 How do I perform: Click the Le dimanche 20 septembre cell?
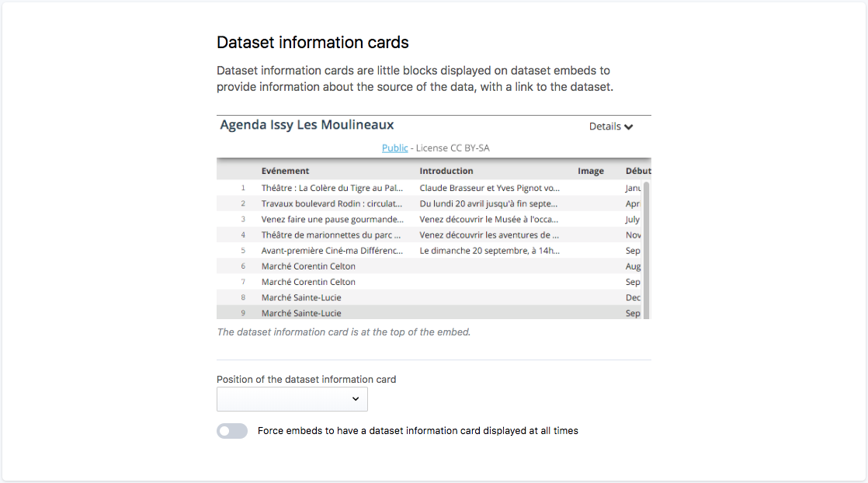(x=489, y=251)
